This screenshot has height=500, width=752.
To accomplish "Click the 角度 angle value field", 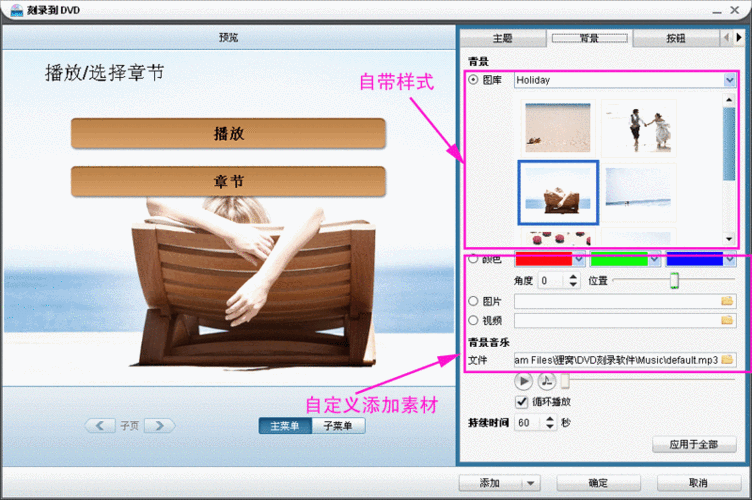I will point(553,280).
